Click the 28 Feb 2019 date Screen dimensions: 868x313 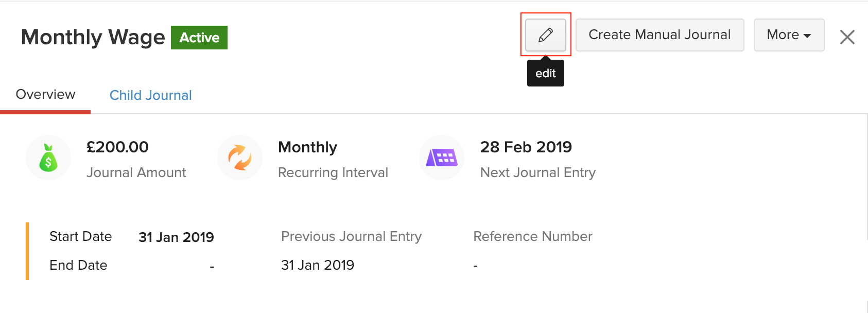[x=526, y=147]
